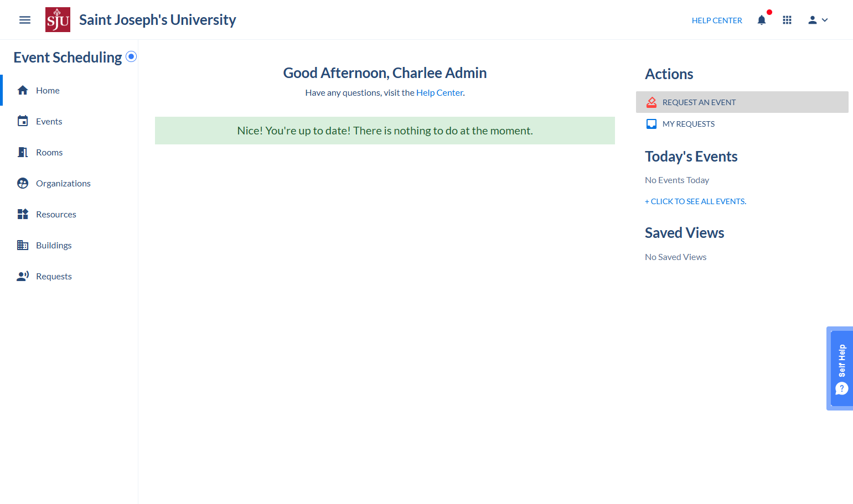Open MY REQUESTS action
The image size is (853, 504).
tap(742, 124)
